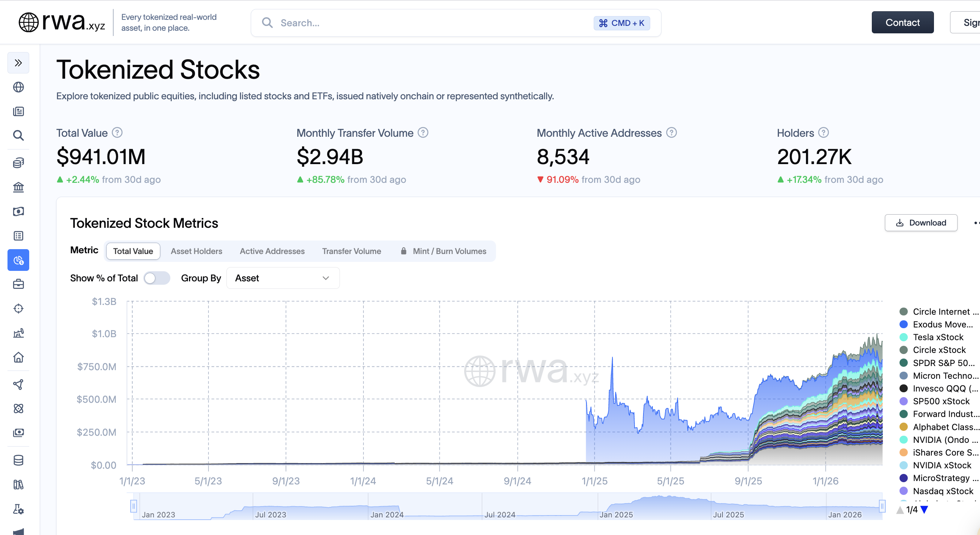Click the 8,534 active addresses figure

pyautogui.click(x=563, y=157)
